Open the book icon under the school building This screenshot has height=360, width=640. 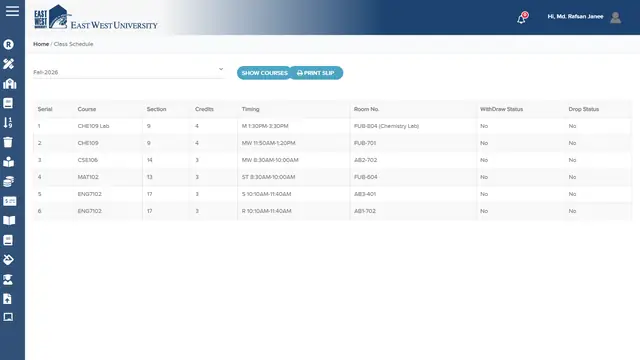(8, 103)
